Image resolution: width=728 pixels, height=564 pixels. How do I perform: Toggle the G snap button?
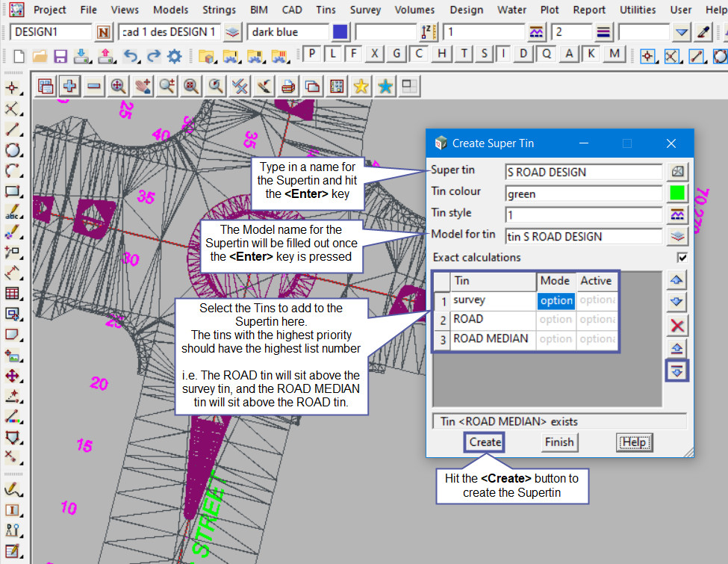coord(397,54)
